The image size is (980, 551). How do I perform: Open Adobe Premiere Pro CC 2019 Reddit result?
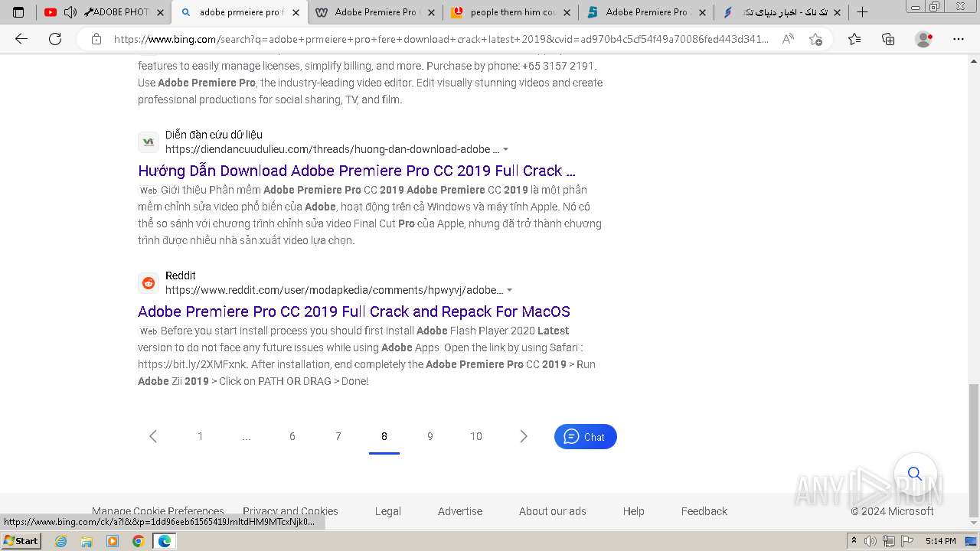[x=354, y=311]
